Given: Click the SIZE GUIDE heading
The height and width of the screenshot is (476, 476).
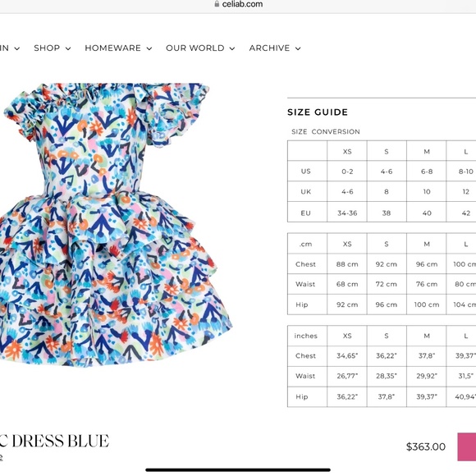Looking at the screenshot, I should [318, 112].
